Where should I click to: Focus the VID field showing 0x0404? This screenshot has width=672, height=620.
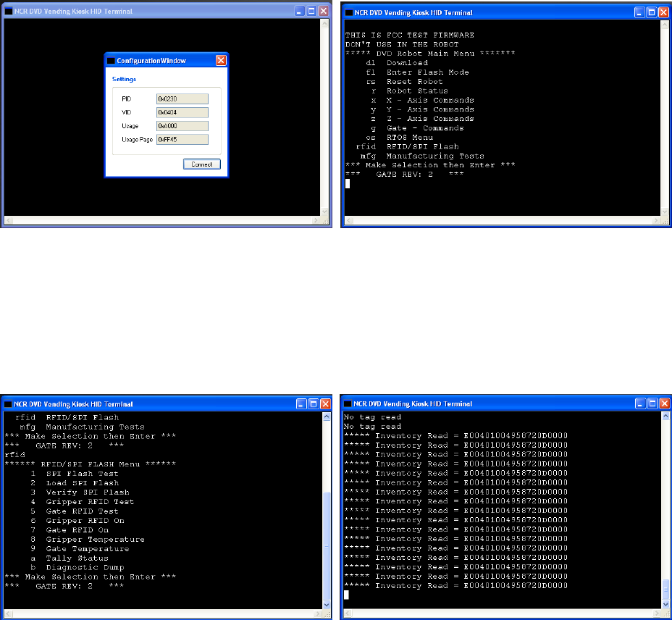182,112
